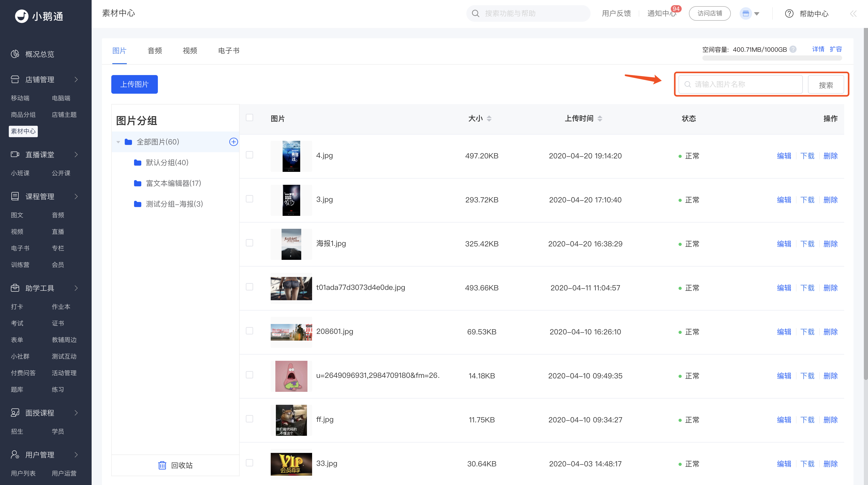Open 素材中心 in the sidebar menu
The image size is (868, 485).
[x=23, y=131]
